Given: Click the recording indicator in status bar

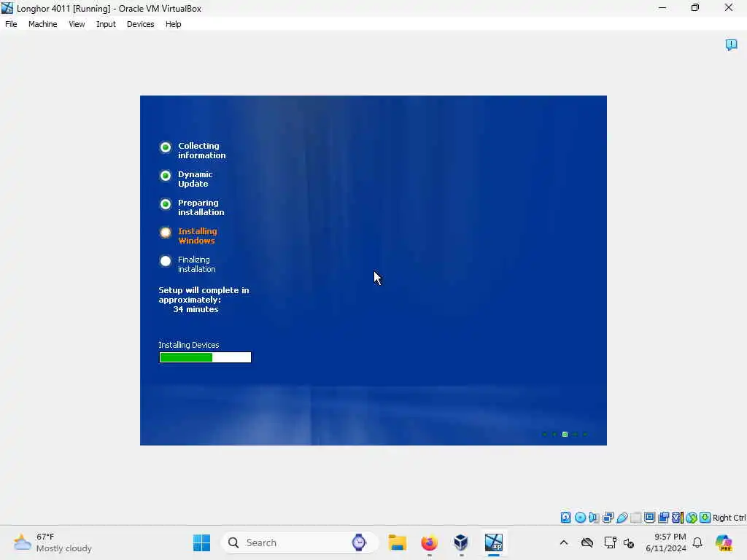Looking at the screenshot, I should (x=663, y=518).
